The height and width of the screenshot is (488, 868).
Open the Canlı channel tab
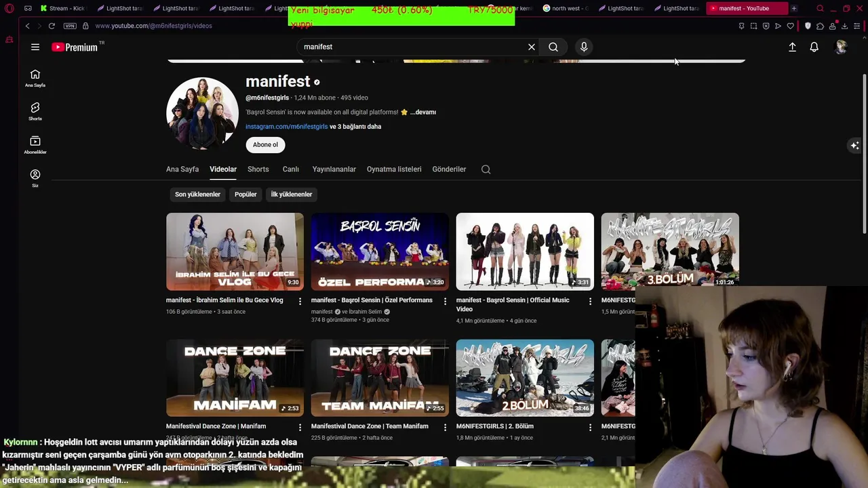tap(291, 169)
